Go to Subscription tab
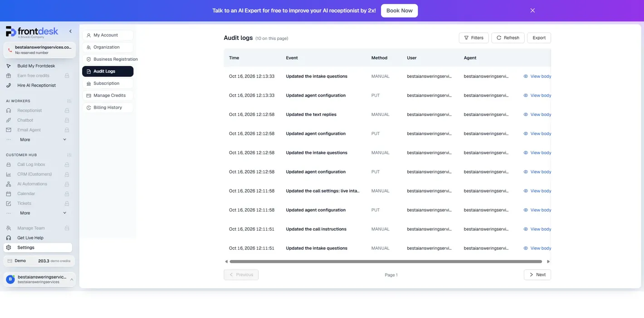The width and height of the screenshot is (644, 318). tap(107, 83)
